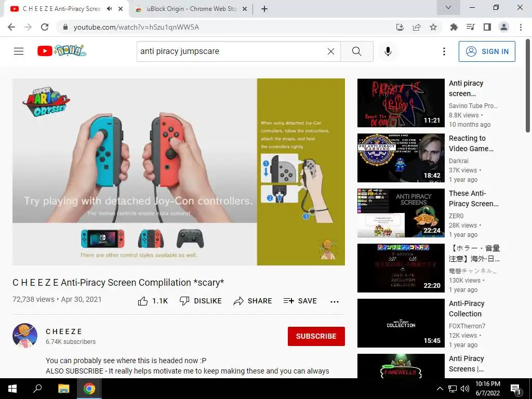Click 'Savino Tube Pro...' channel name
This screenshot has height=399, width=532.
[x=473, y=106]
